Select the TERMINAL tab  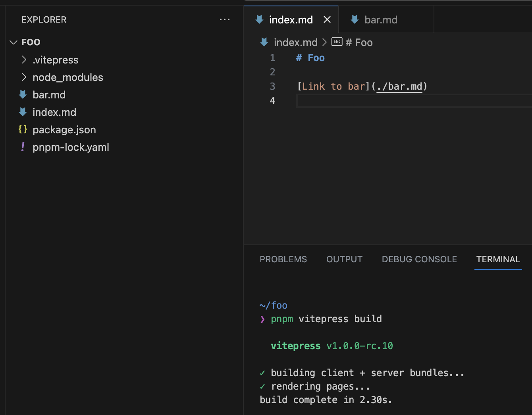pos(498,259)
